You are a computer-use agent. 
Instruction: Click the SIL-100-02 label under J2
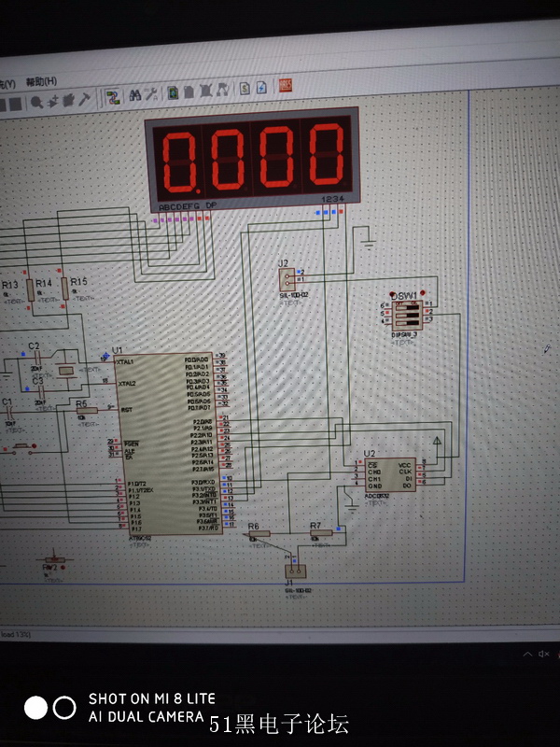pos(293,295)
